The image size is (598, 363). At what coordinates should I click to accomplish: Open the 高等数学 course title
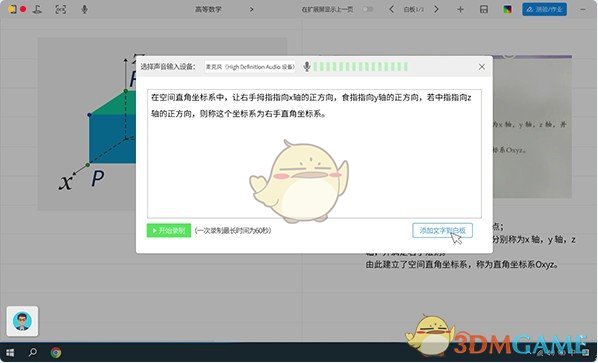pos(208,9)
